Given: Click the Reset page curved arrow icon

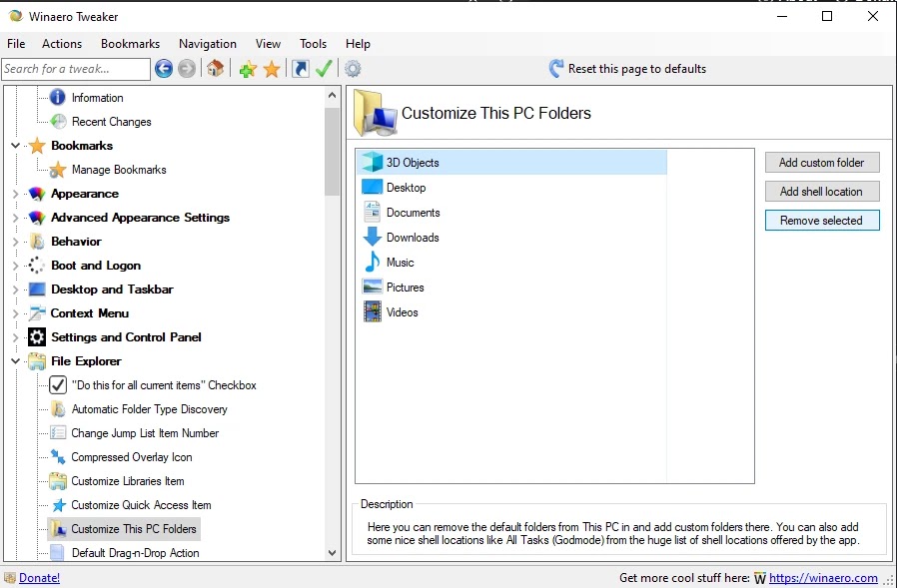Looking at the screenshot, I should pos(555,69).
